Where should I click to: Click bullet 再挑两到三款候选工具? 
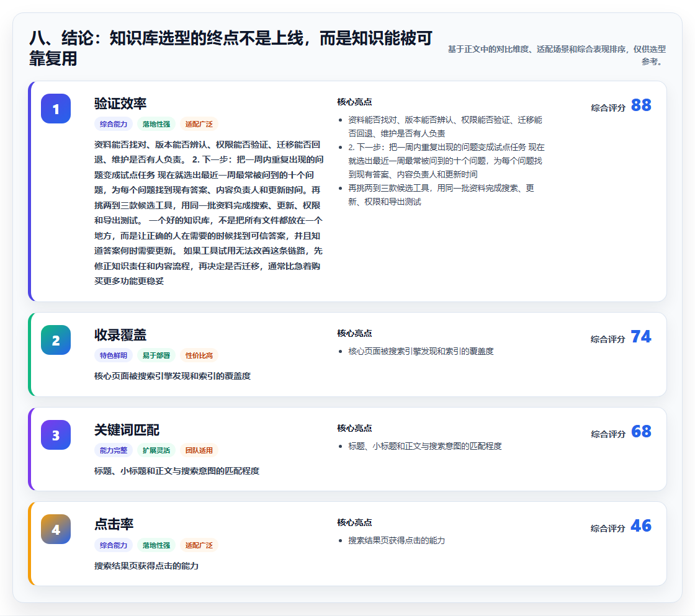[441, 195]
